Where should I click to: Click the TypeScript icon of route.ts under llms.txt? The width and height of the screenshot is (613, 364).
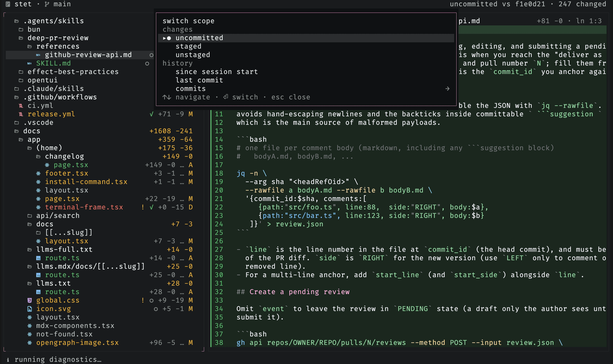[x=39, y=292]
